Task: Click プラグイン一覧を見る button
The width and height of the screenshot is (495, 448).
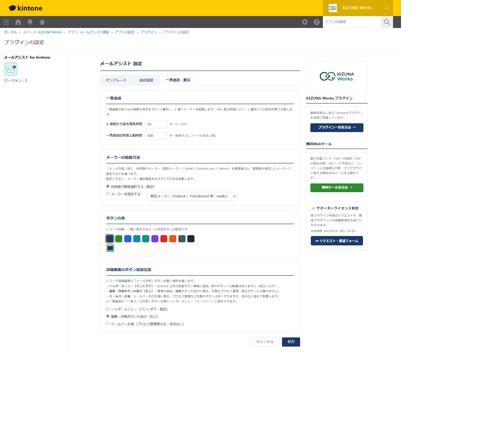Action: click(337, 127)
